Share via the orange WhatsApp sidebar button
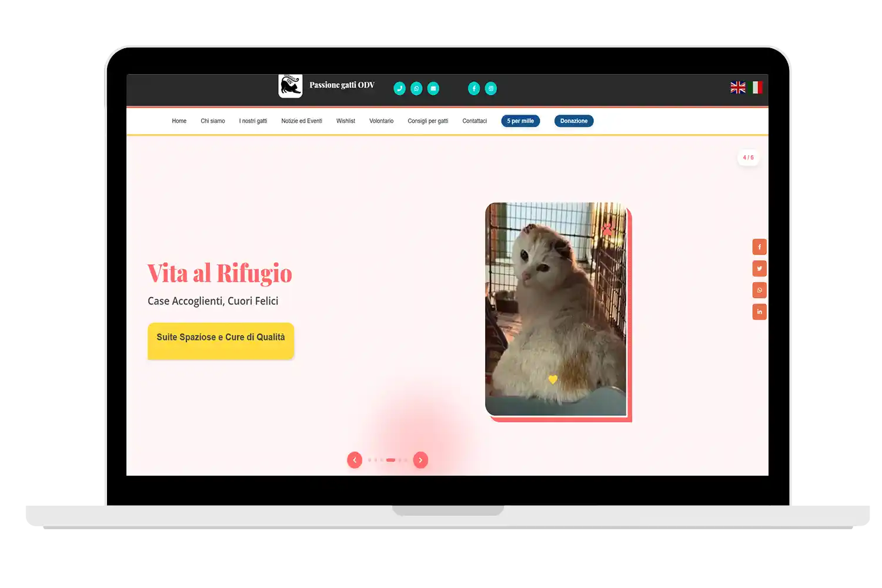The image size is (882, 588). pos(759,290)
